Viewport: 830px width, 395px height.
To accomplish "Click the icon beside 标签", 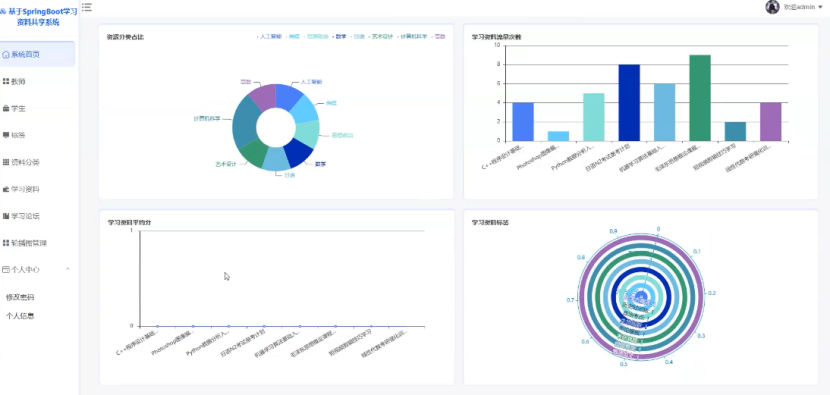I will 6,135.
